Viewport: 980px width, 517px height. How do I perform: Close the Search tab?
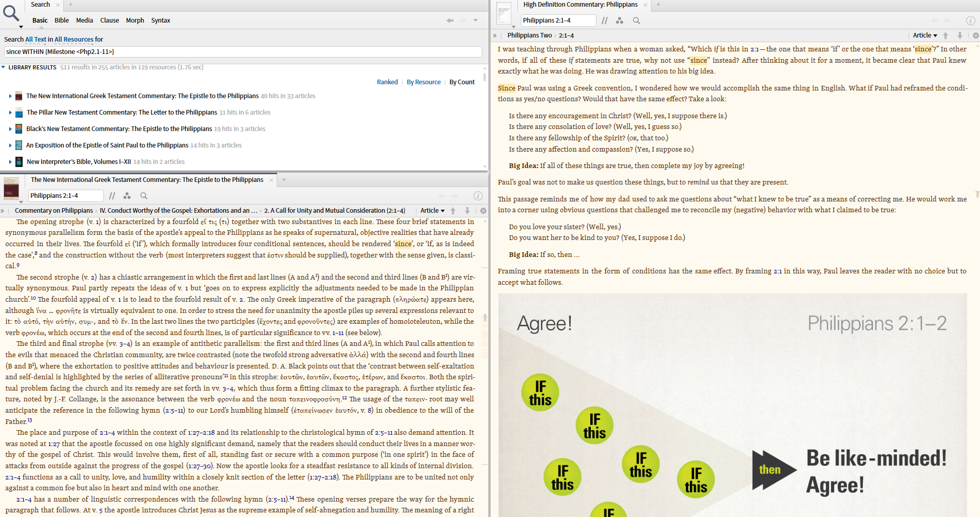coord(58,5)
